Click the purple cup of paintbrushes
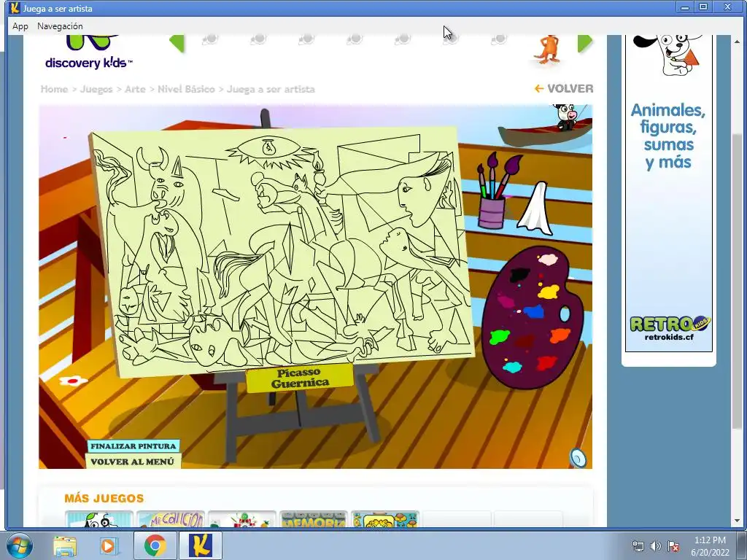This screenshot has height=560, width=747. [x=492, y=212]
